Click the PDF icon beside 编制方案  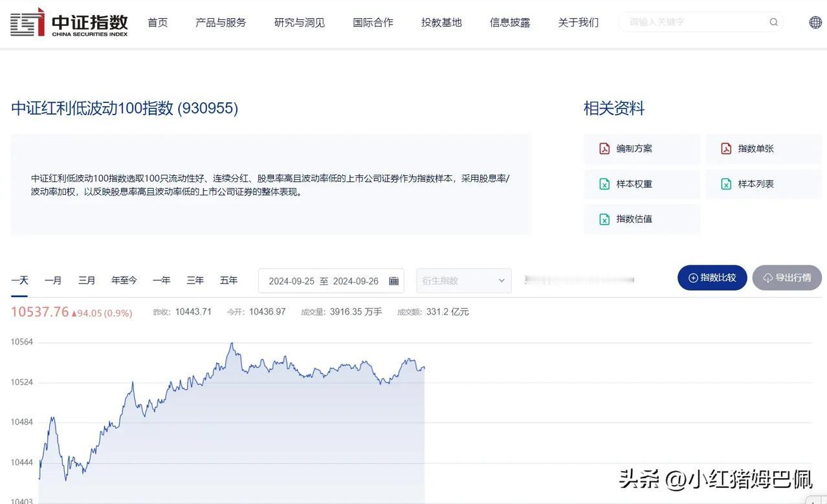point(604,148)
